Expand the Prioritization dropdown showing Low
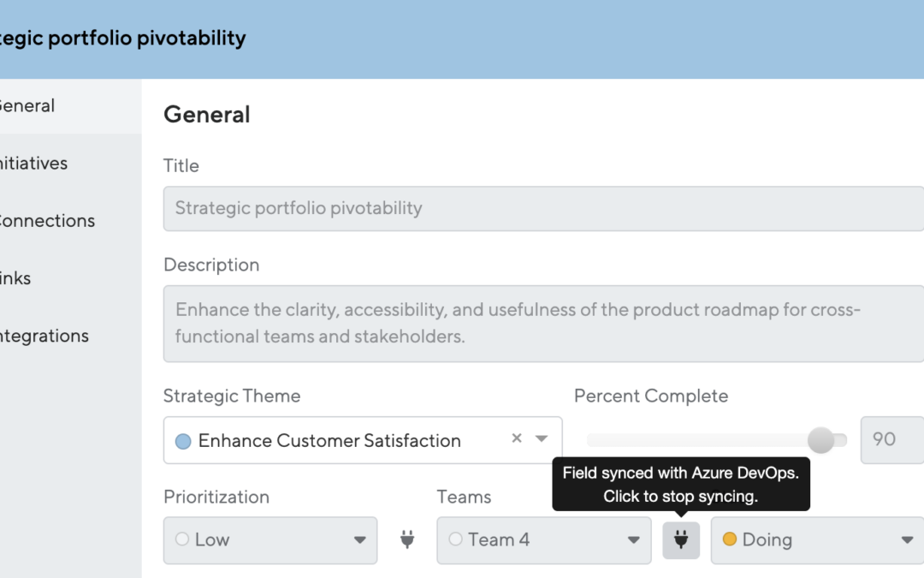The image size is (924, 578). [x=362, y=540]
